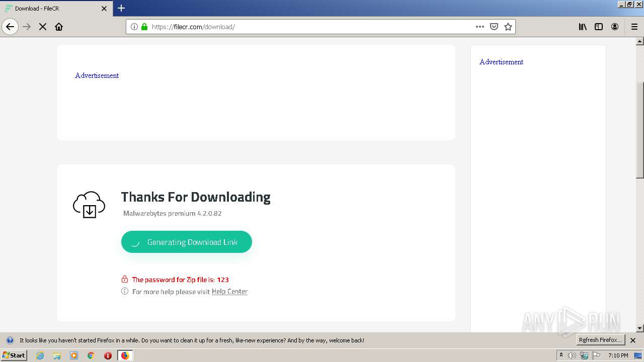This screenshot has width=644, height=362.
Task: Click the Zip file password text
Action: point(181,280)
